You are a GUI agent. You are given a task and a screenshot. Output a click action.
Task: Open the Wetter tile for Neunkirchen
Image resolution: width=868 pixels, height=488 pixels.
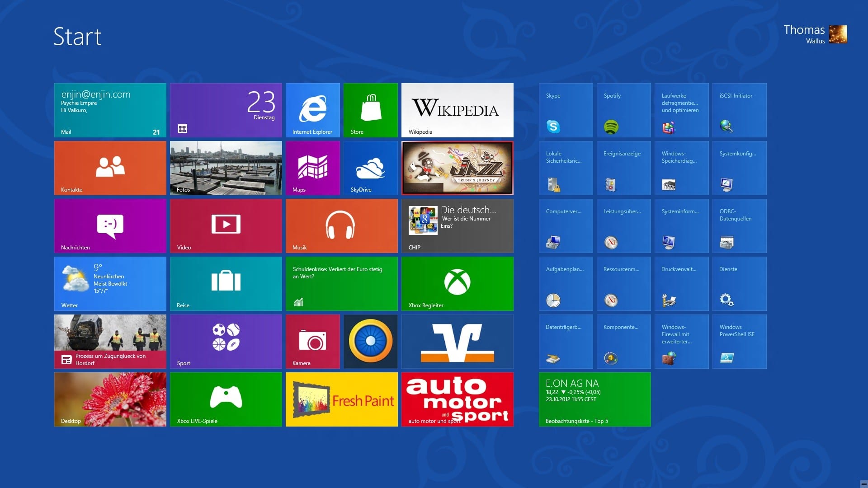click(x=110, y=283)
